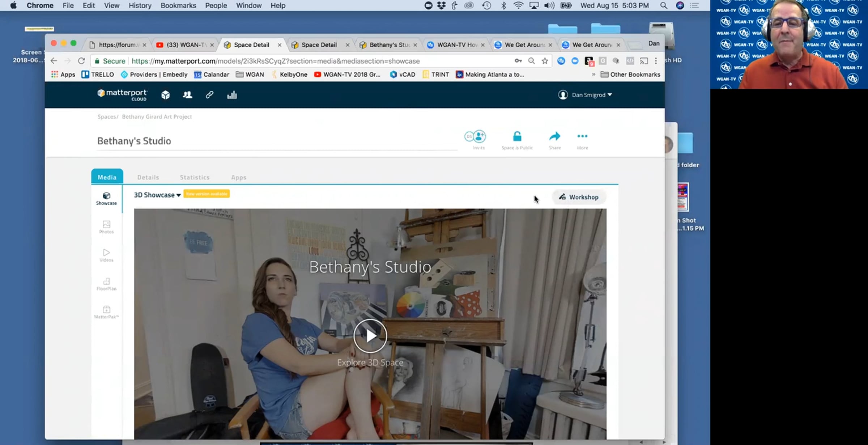
Task: Open Spotlight search in menu bar
Action: point(664,5)
